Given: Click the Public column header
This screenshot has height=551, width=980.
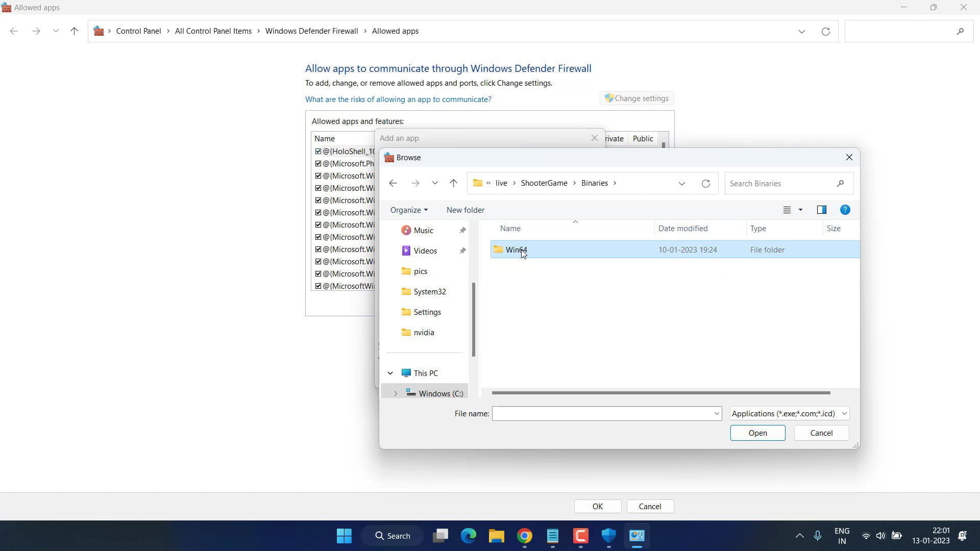Looking at the screenshot, I should coord(643,139).
